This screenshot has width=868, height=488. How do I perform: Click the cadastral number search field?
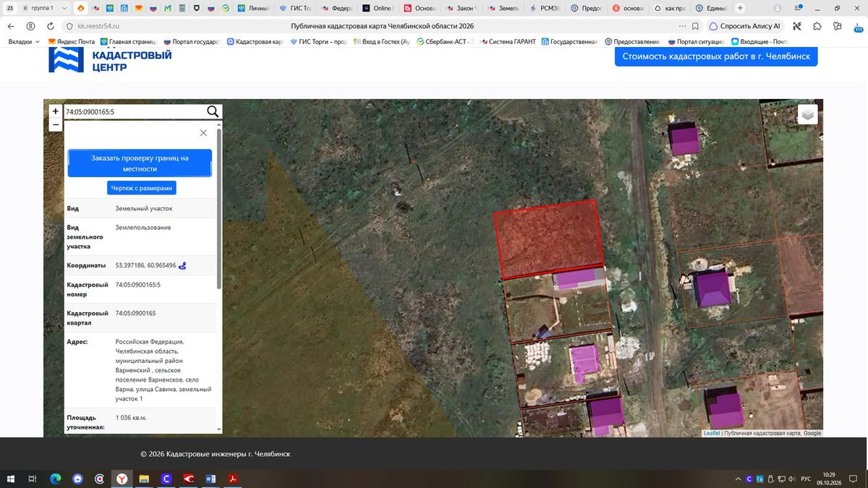click(135, 112)
